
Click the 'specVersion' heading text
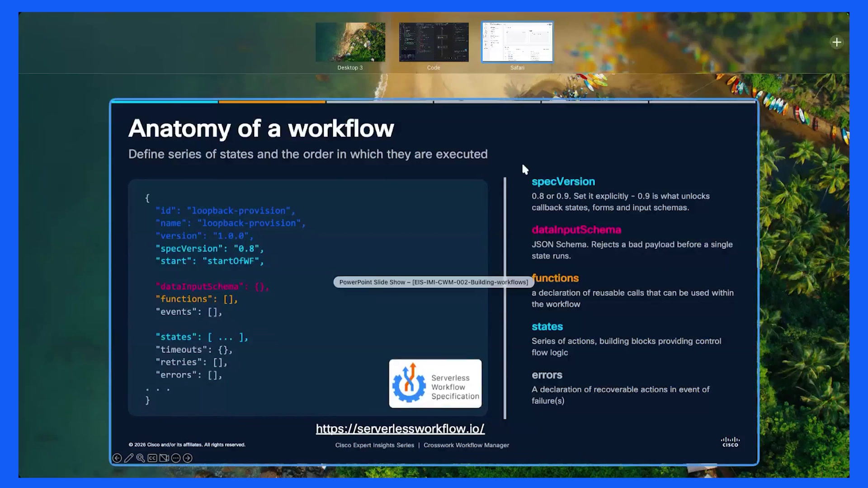coord(563,182)
